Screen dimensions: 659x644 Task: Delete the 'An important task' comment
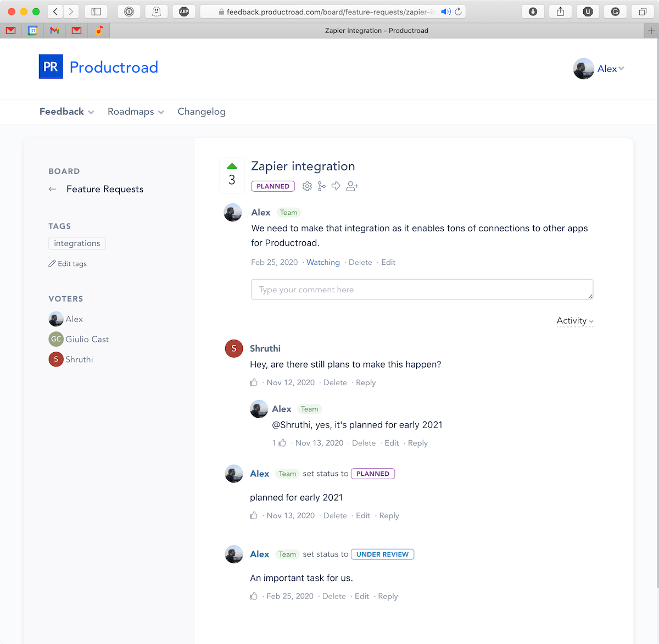[334, 596]
